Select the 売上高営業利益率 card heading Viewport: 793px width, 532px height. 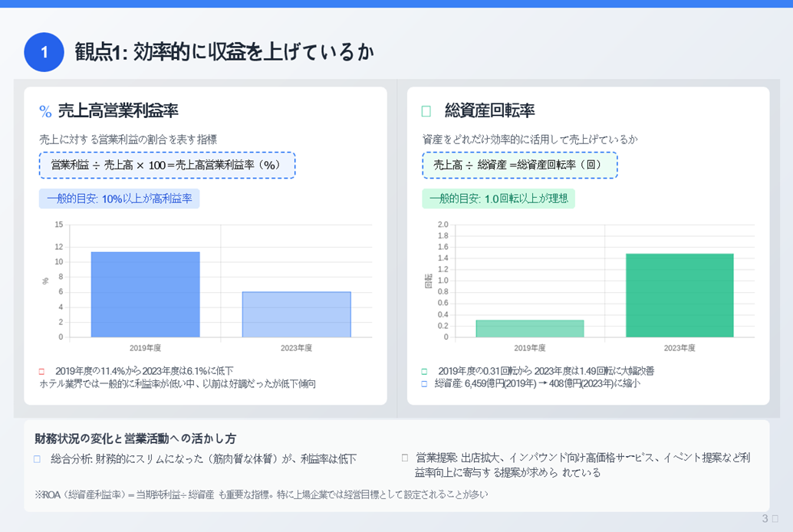pyautogui.click(x=118, y=110)
